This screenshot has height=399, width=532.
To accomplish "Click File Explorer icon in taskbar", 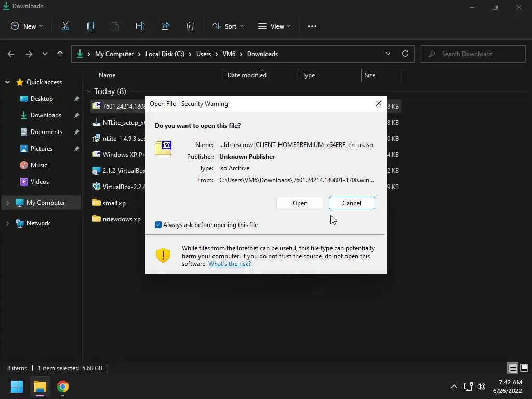I will click(x=39, y=387).
